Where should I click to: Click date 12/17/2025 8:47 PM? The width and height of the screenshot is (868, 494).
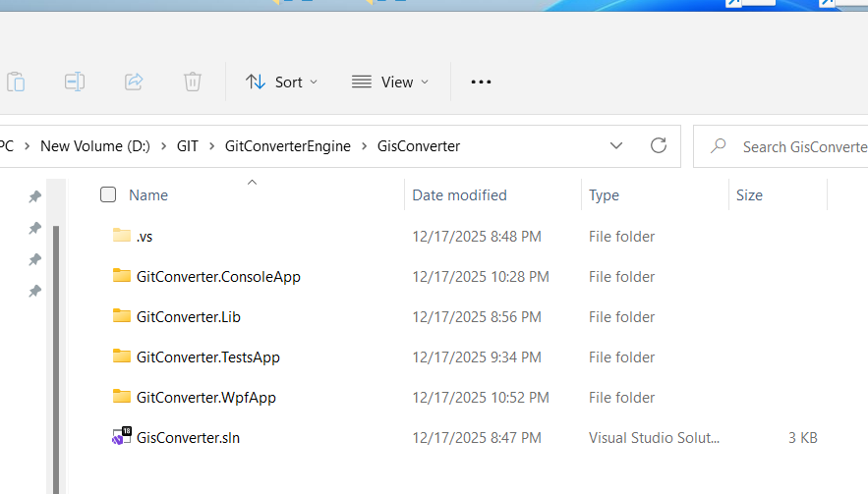(x=477, y=438)
